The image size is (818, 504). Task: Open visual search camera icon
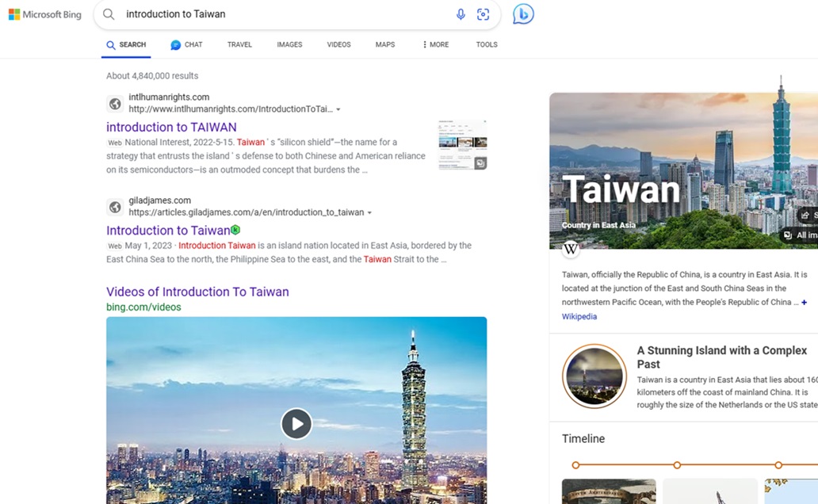point(483,14)
